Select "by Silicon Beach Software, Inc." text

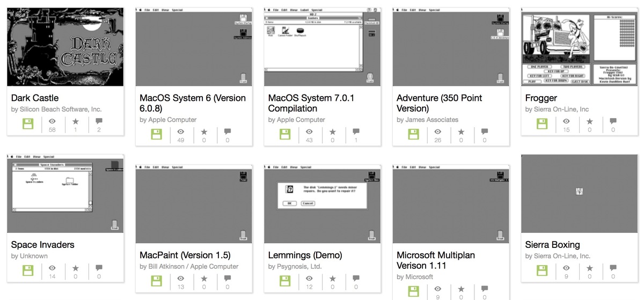coord(56,109)
